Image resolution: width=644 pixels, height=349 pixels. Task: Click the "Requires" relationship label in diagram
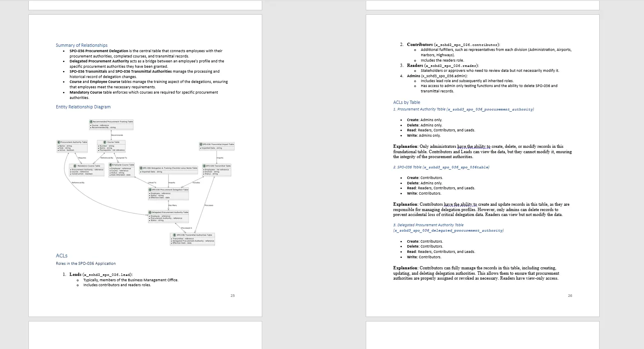[x=82, y=158]
